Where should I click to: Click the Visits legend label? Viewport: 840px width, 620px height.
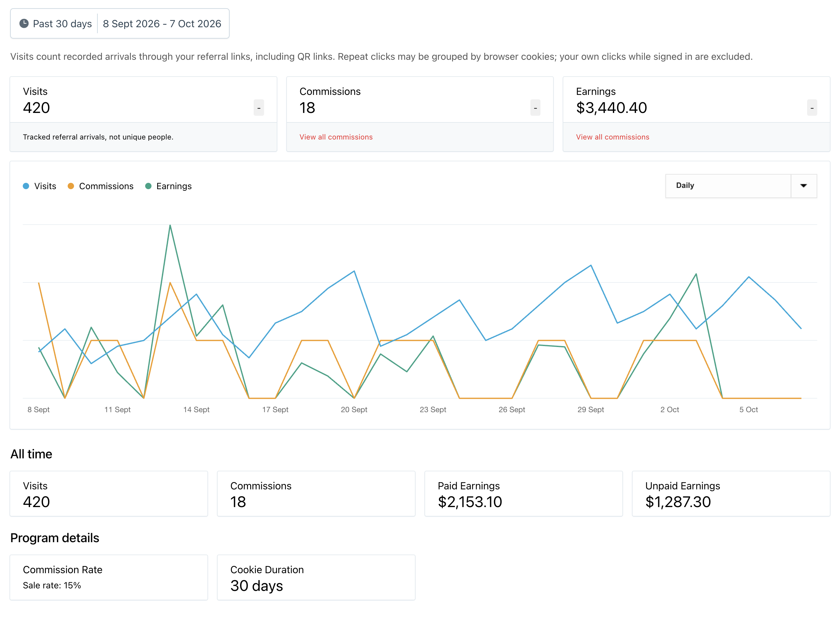pos(45,186)
